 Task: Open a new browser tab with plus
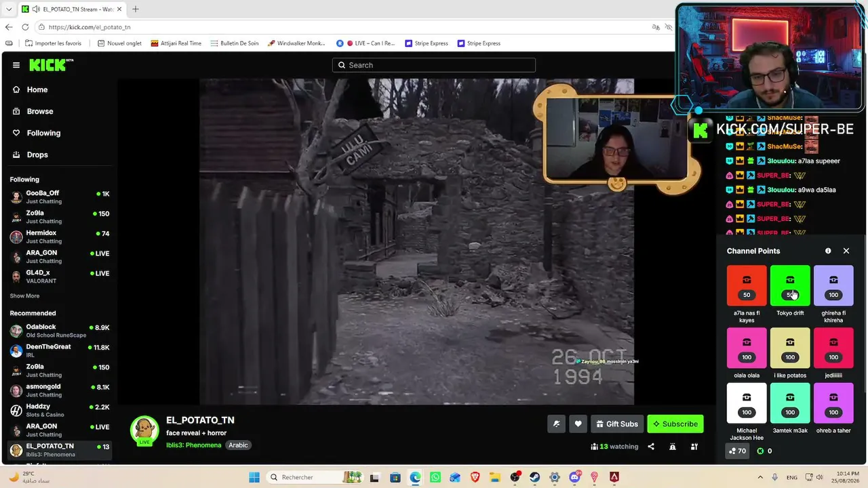tap(136, 9)
